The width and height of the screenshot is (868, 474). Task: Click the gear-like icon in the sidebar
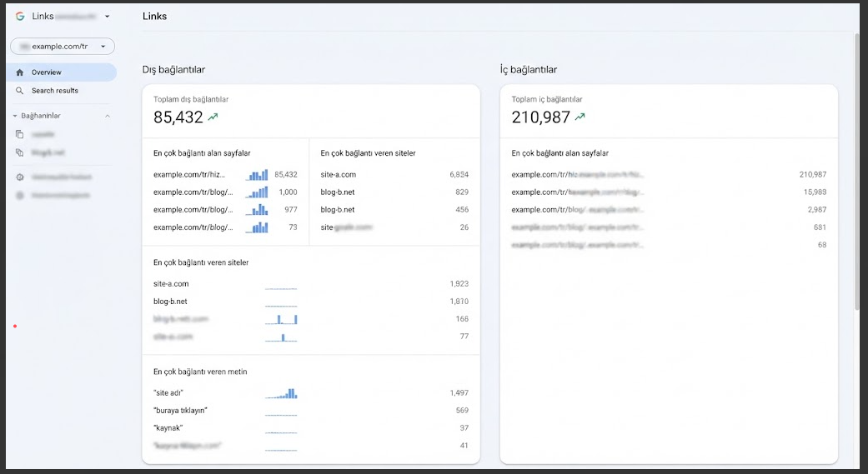pyautogui.click(x=20, y=177)
